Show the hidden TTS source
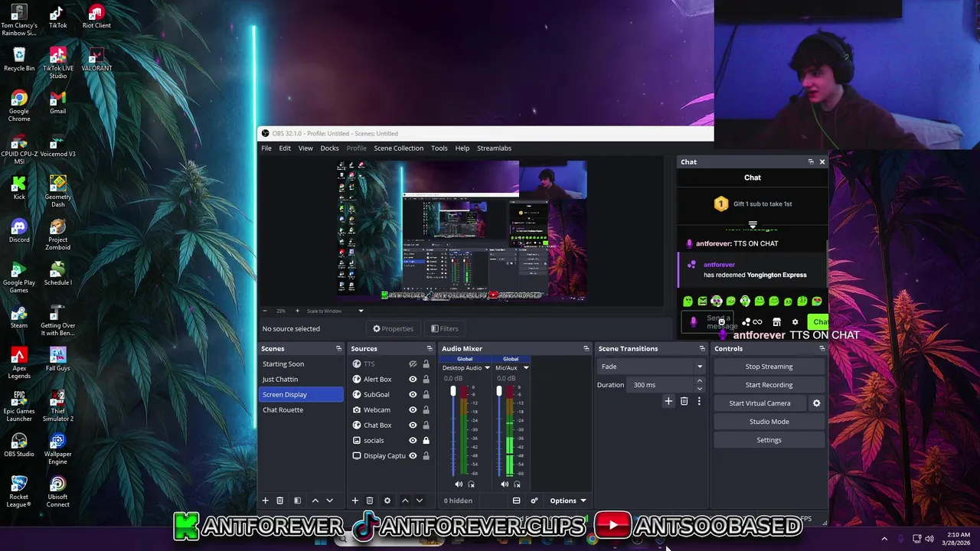Image resolution: width=980 pixels, height=551 pixels. 413,364
